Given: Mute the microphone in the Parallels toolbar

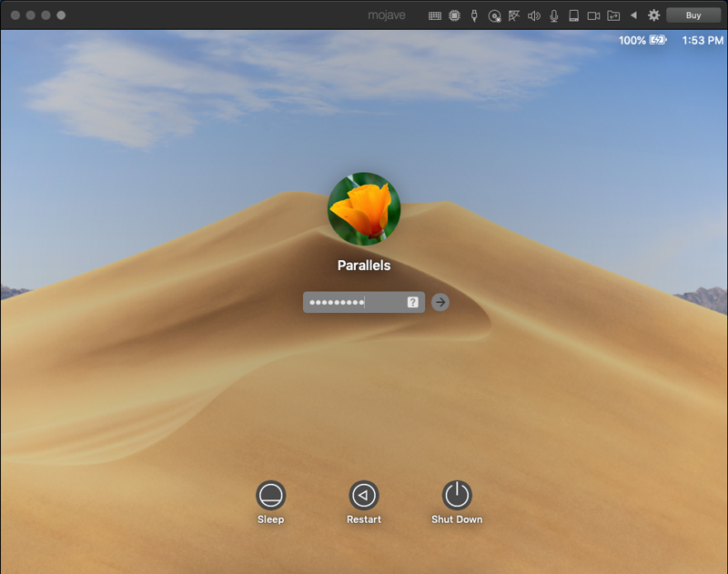Looking at the screenshot, I should click(552, 15).
